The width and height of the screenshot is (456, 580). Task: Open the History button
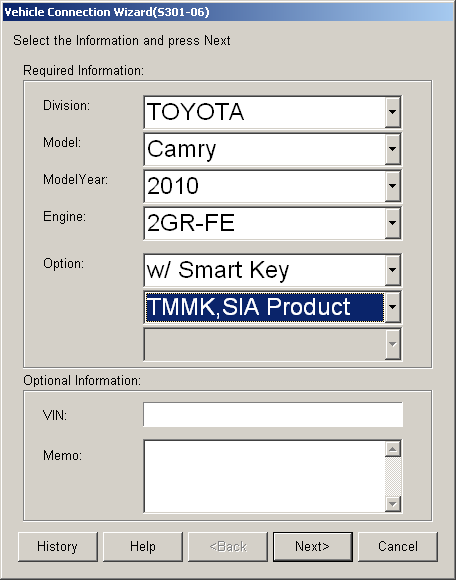[58, 547]
